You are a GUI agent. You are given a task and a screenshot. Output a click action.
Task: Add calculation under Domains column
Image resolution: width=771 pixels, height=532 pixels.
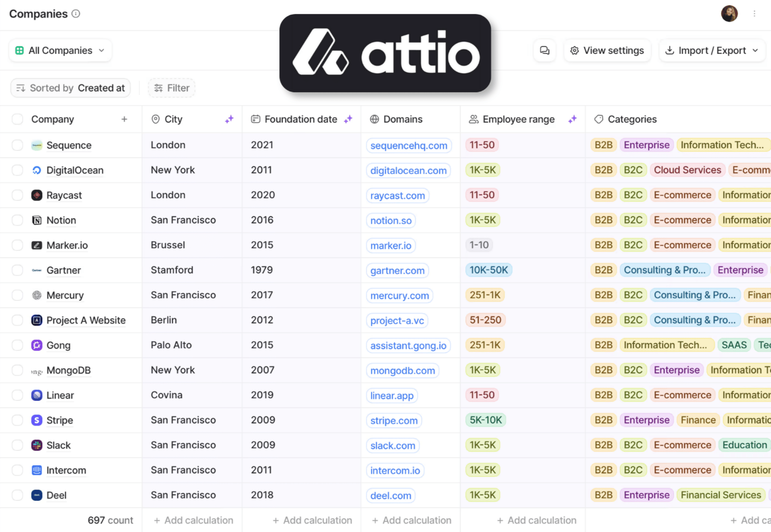412,520
